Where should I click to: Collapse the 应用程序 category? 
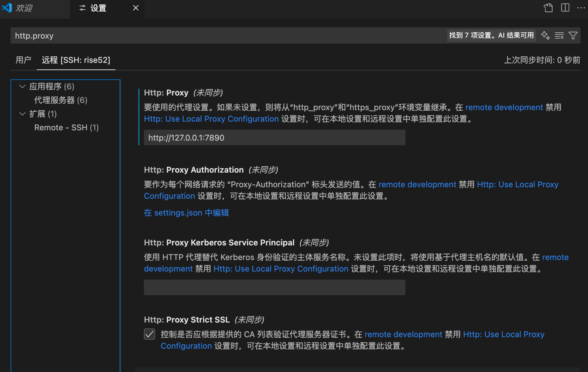[22, 86]
